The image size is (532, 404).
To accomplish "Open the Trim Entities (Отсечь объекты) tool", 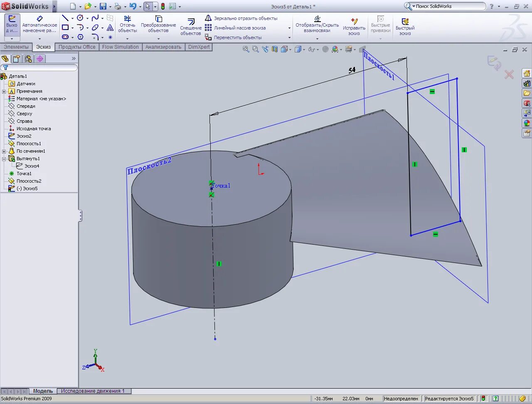I will pyautogui.click(x=128, y=23).
